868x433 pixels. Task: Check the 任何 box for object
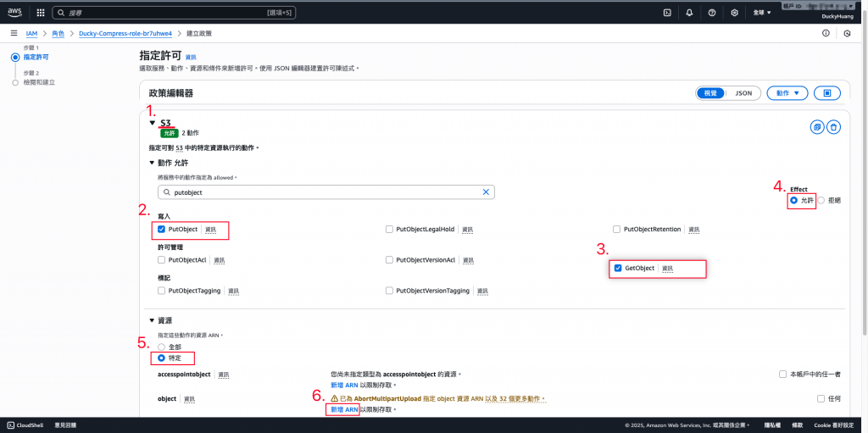pos(821,398)
